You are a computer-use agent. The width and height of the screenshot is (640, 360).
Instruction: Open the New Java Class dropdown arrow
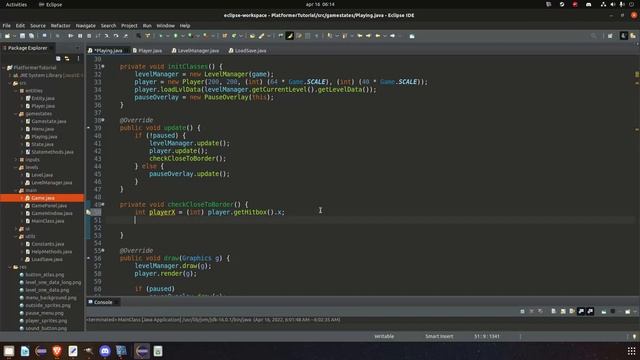(x=240, y=36)
